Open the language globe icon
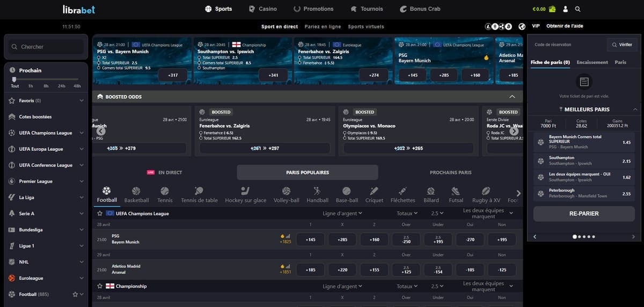This screenshot has height=307, width=644. click(522, 26)
